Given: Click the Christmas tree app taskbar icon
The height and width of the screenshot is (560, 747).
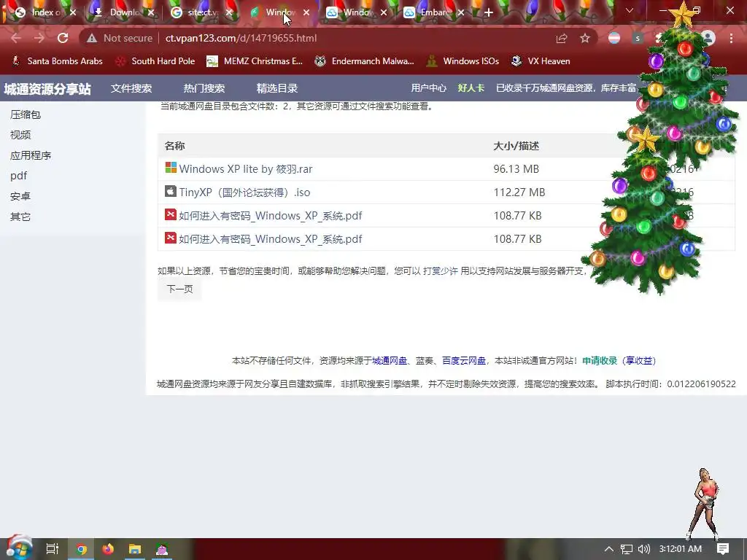Looking at the screenshot, I should [162, 549].
